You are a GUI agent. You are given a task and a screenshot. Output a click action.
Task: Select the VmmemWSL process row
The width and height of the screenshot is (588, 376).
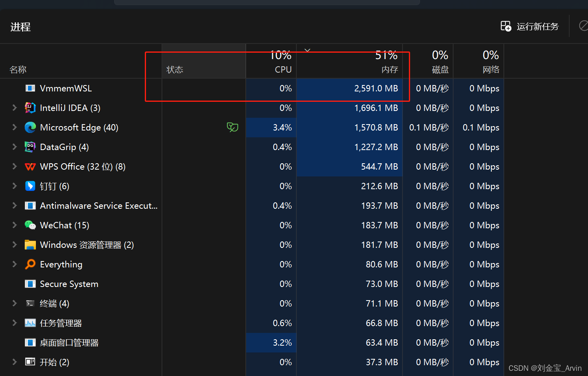click(x=252, y=88)
